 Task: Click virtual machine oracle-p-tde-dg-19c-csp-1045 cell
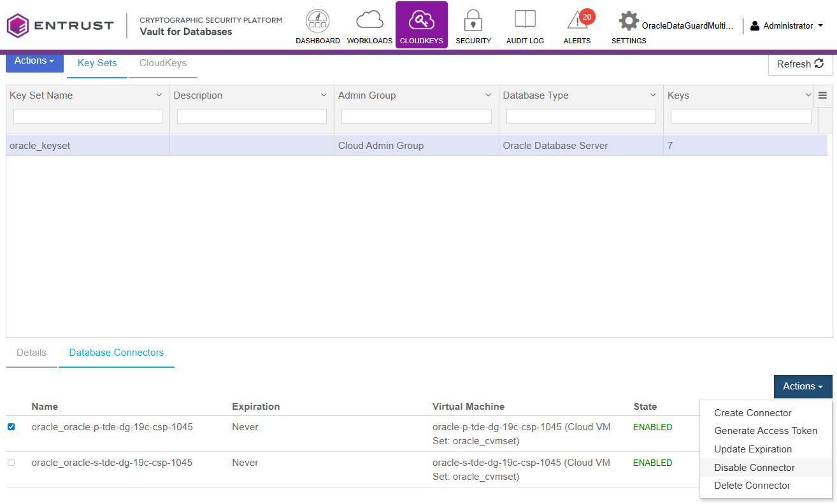522,434
